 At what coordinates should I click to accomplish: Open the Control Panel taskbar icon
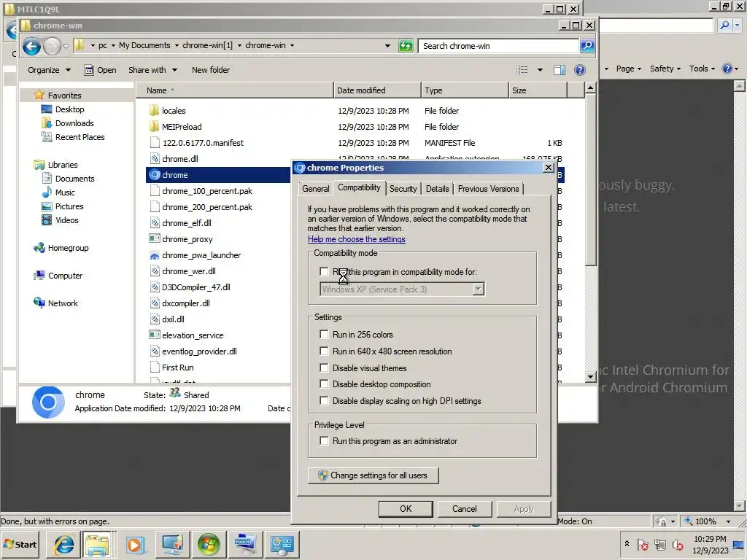click(282, 544)
